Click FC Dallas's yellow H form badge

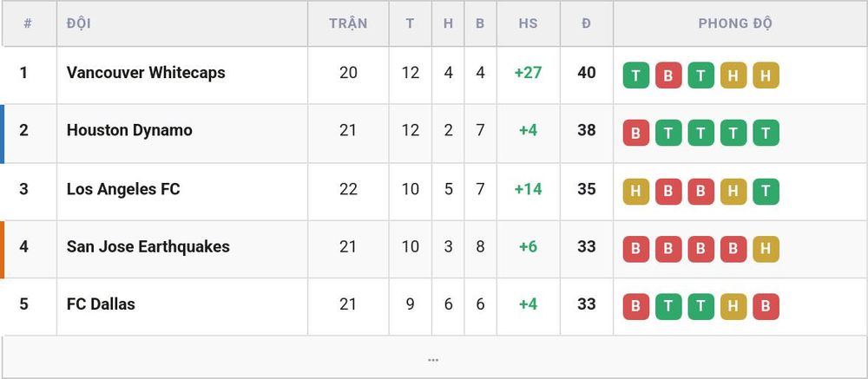point(733,306)
